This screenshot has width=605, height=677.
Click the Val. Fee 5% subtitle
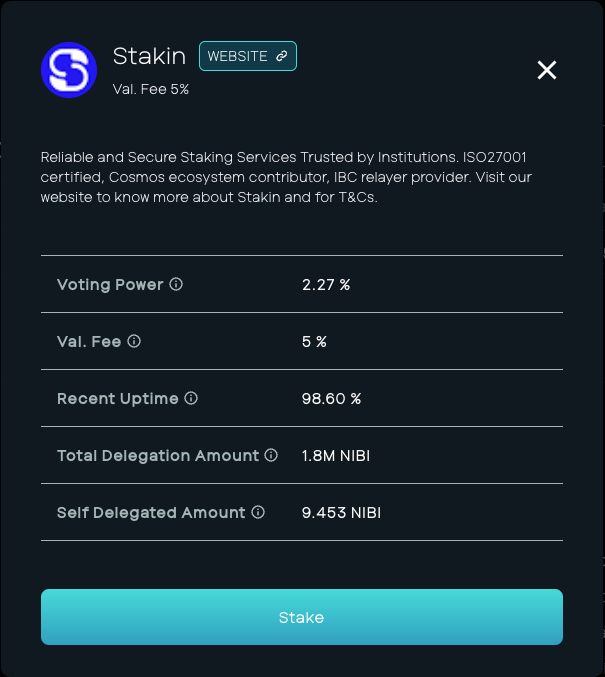(x=151, y=89)
